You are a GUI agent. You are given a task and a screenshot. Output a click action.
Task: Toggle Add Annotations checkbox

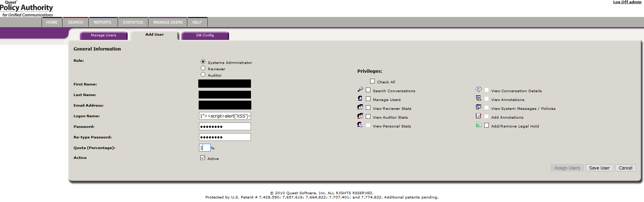point(486,117)
